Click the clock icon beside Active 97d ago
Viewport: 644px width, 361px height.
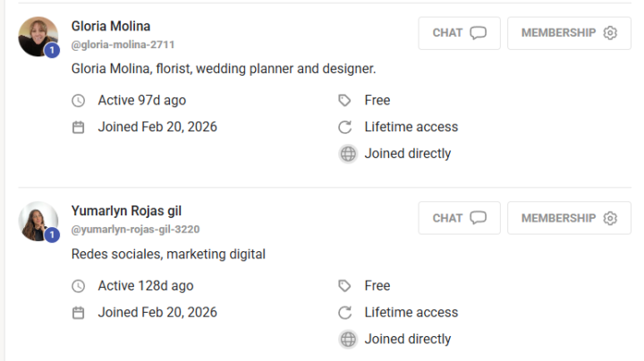click(x=78, y=100)
